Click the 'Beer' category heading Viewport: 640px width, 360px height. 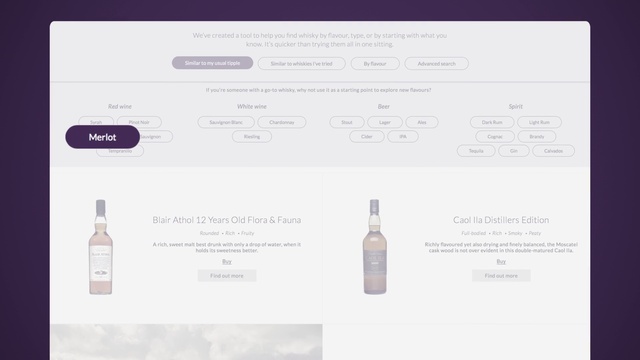click(383, 106)
